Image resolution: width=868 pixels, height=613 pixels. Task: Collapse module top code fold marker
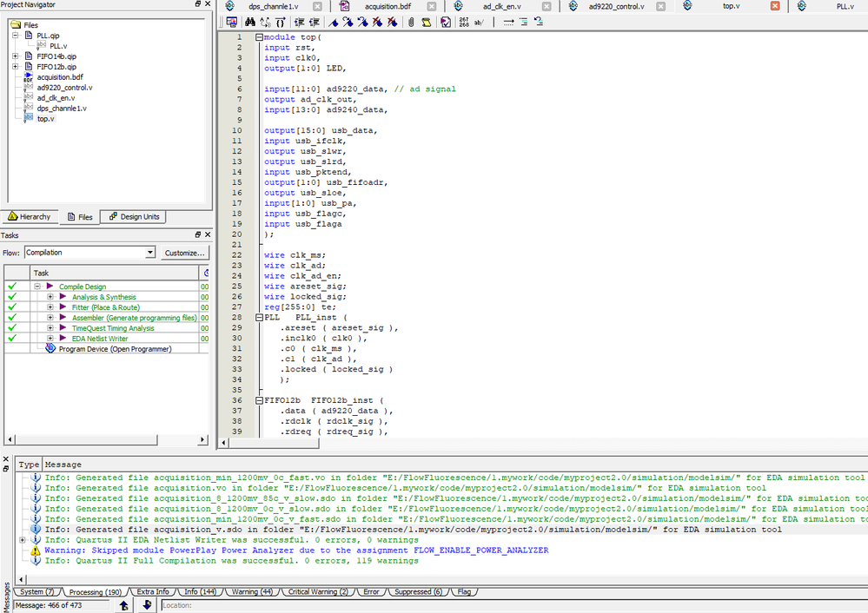coord(259,37)
